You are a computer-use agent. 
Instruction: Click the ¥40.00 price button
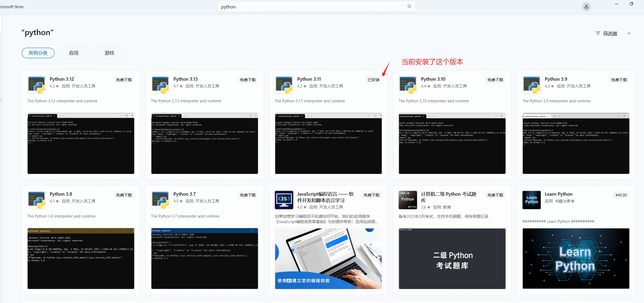pyautogui.click(x=621, y=195)
